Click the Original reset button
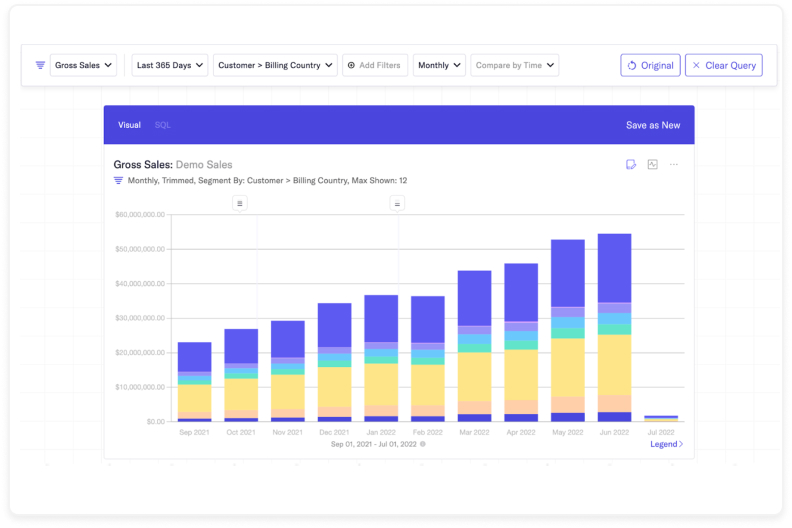792x528 pixels. coord(650,65)
